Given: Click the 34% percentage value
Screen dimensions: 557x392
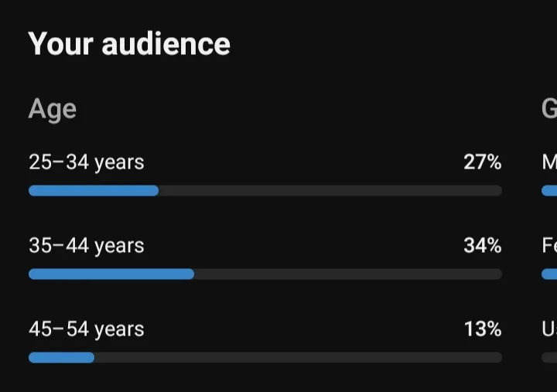Looking at the screenshot, I should pos(483,245).
